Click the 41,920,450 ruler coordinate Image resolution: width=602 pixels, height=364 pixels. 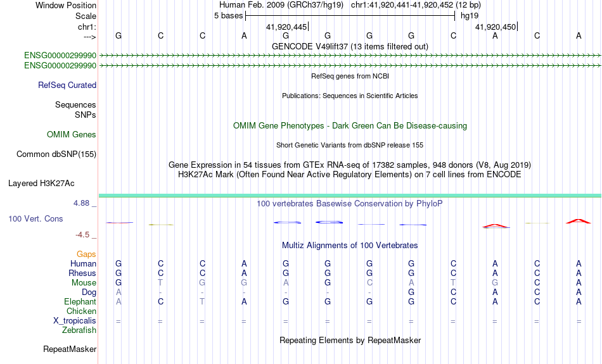(496, 27)
